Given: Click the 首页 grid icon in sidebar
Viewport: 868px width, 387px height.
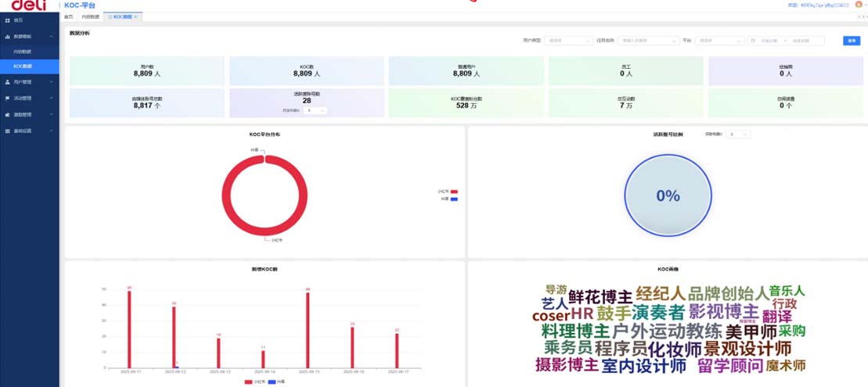Looking at the screenshot, I should coord(8,20).
